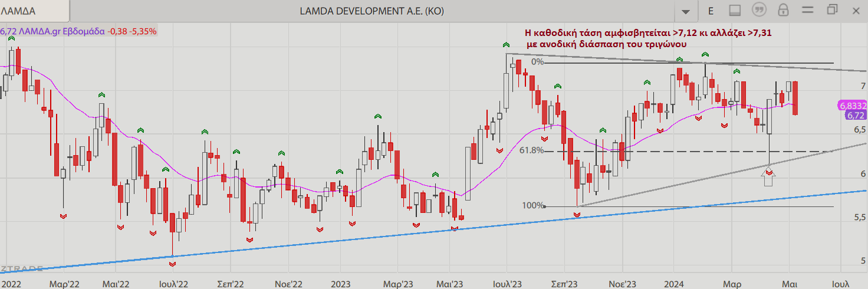868x289 pixels.
Task: Select the hollow up-arrow annotation near April 2024
Action: coord(769,178)
